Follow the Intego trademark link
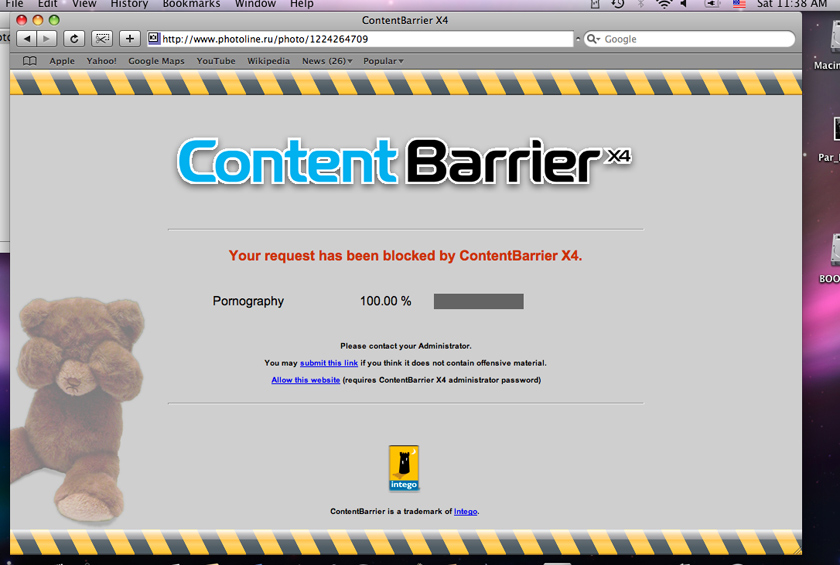This screenshot has height=565, width=840. tap(466, 511)
